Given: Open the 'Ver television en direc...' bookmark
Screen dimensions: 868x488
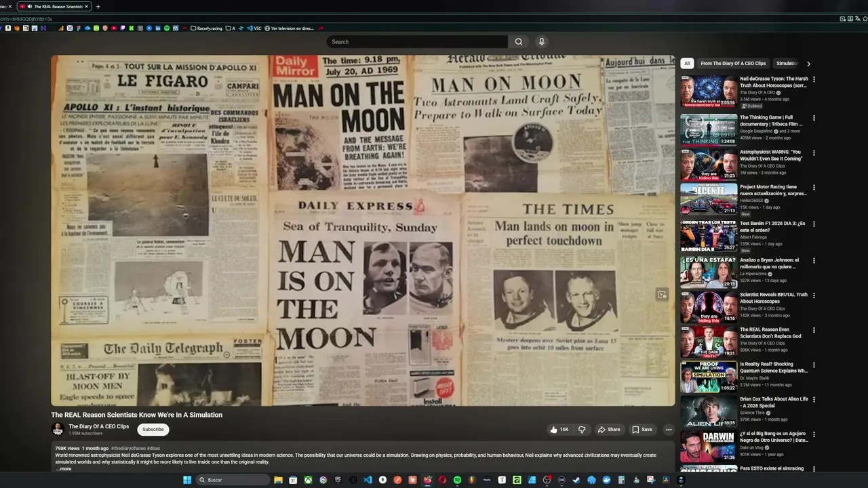Looking at the screenshot, I should pos(290,28).
